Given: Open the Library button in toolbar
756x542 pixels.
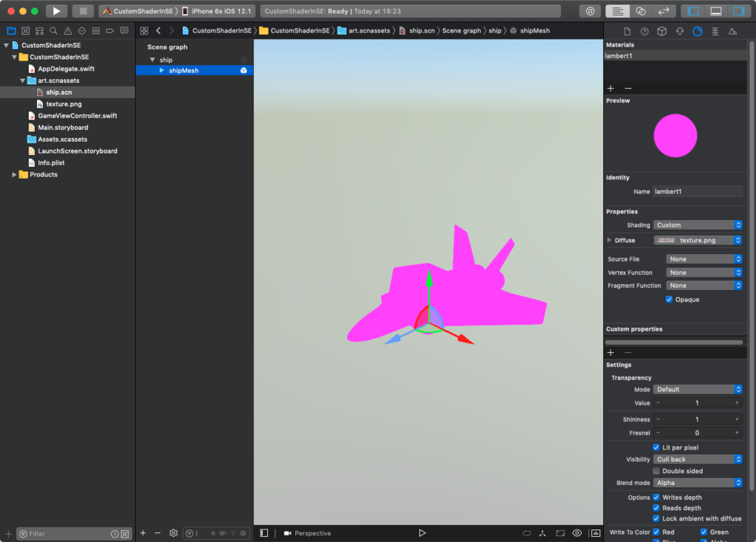Looking at the screenshot, I should [x=590, y=11].
